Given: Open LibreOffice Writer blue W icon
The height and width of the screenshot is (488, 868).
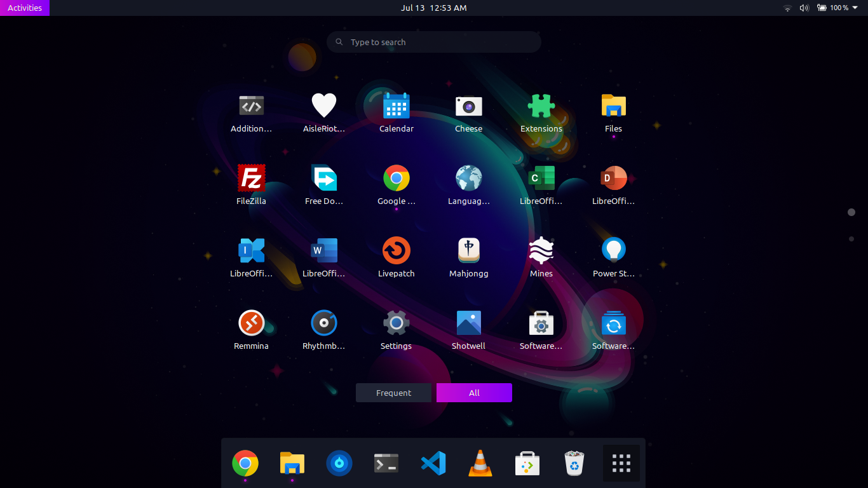Looking at the screenshot, I should [323, 250].
